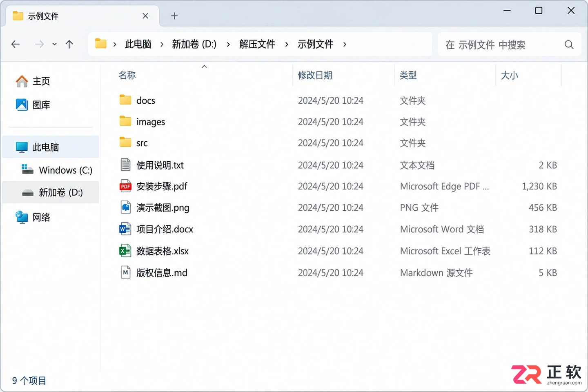Select the src folder icon
Viewport: 588px width, 392px height.
125,142
